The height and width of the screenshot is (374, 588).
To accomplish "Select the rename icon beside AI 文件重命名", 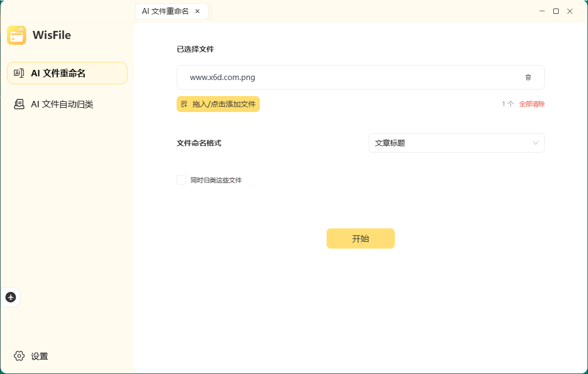I will point(19,73).
